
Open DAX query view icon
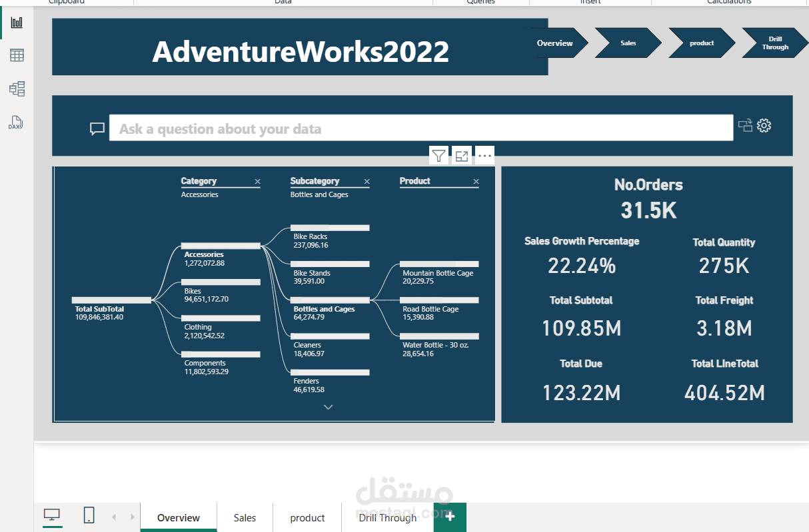point(15,123)
